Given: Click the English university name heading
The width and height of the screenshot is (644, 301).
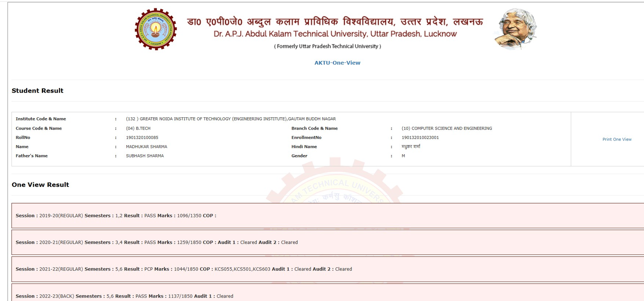Looking at the screenshot, I should point(335,34).
